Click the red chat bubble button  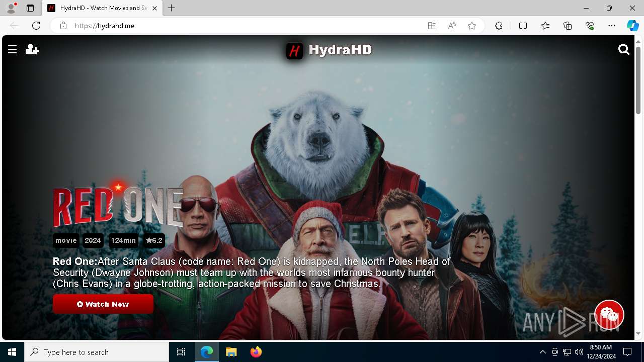pos(609,315)
